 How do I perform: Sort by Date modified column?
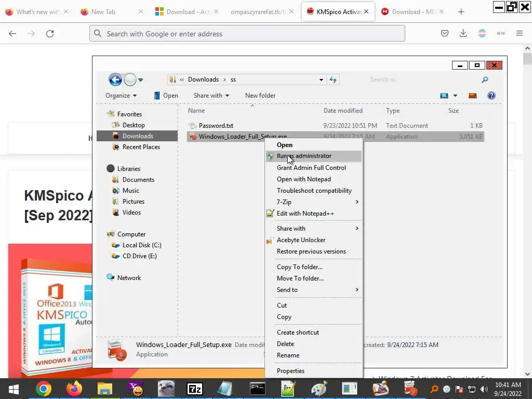click(x=343, y=111)
